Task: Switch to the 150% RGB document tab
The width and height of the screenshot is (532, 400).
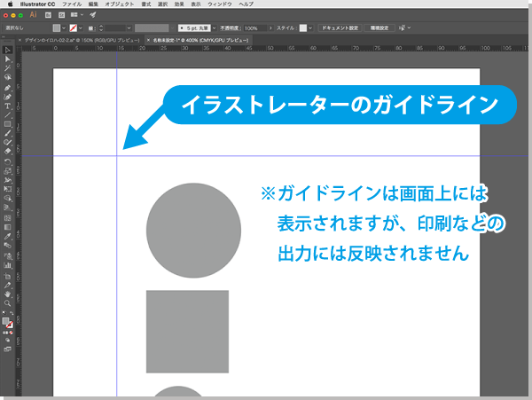Action: click(x=82, y=41)
